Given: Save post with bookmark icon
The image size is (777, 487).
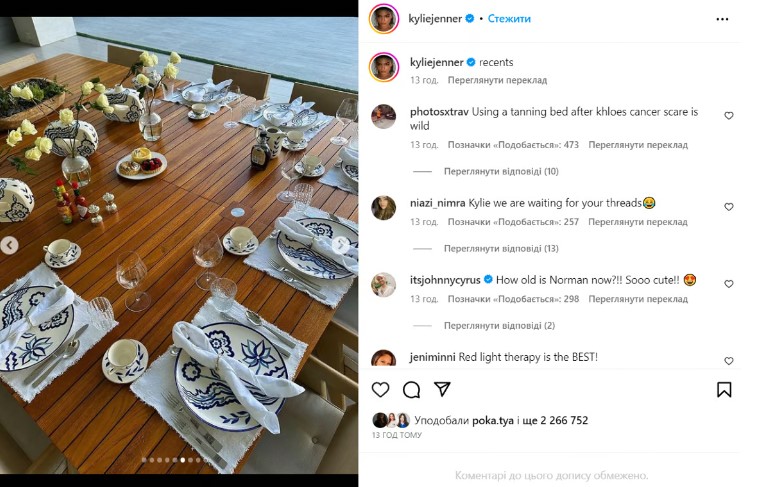Looking at the screenshot, I should click(x=725, y=390).
